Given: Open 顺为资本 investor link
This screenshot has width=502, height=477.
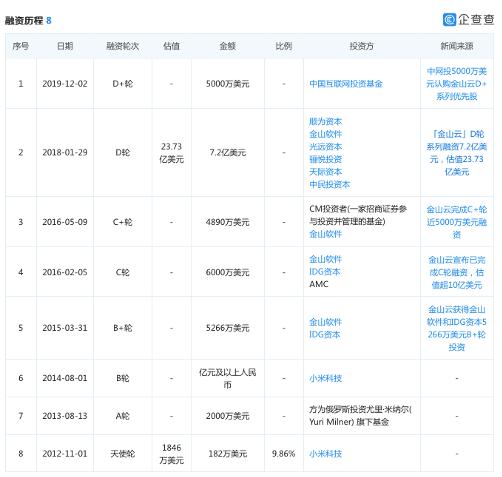Looking at the screenshot, I should click(x=325, y=122).
